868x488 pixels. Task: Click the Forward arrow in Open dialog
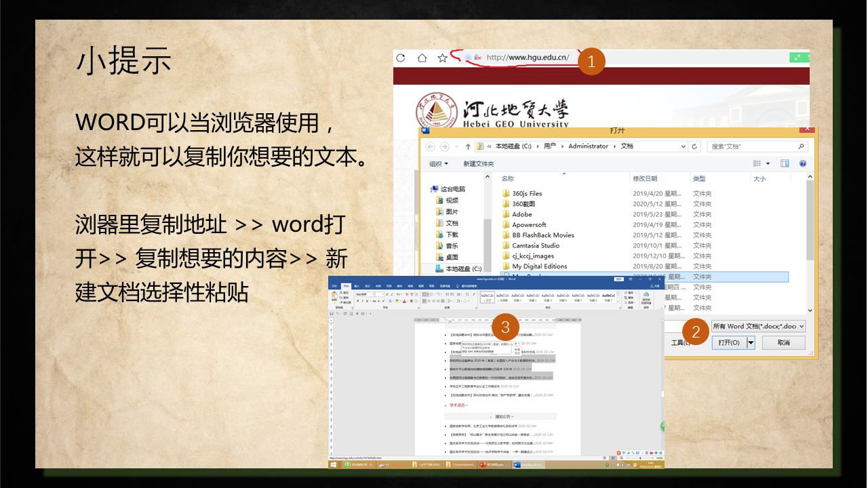pos(445,146)
